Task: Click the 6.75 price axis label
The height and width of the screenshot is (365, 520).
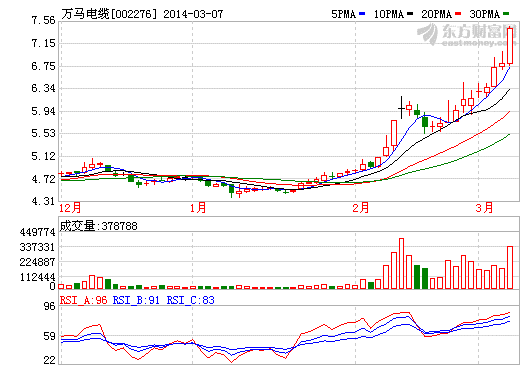Action: [x=43, y=66]
